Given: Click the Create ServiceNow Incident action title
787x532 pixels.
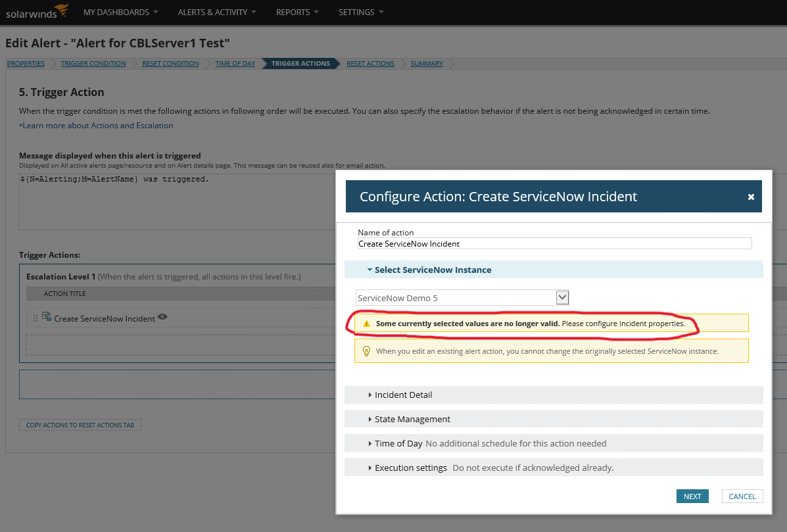Looking at the screenshot, I should click(105, 319).
